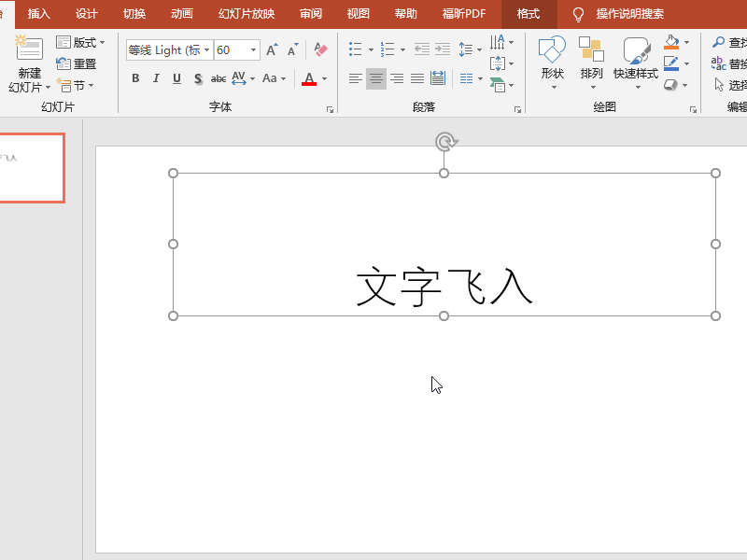Switch to Animations (动画) tab
747x560 pixels.
pyautogui.click(x=181, y=14)
